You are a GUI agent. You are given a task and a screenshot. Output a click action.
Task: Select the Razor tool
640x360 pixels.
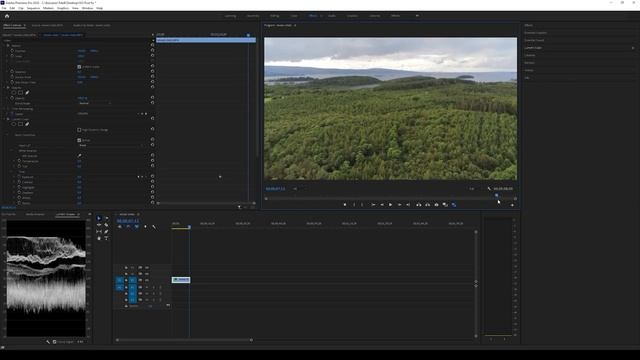106,225
